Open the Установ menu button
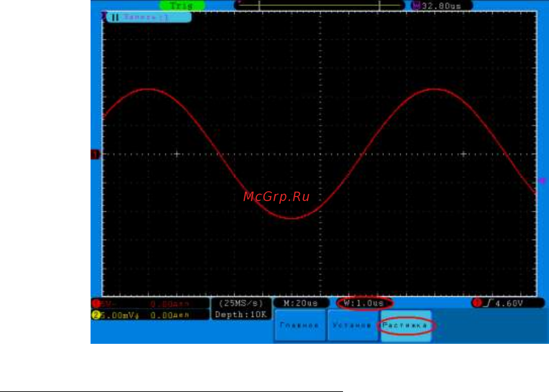The image size is (549, 392). (x=352, y=325)
